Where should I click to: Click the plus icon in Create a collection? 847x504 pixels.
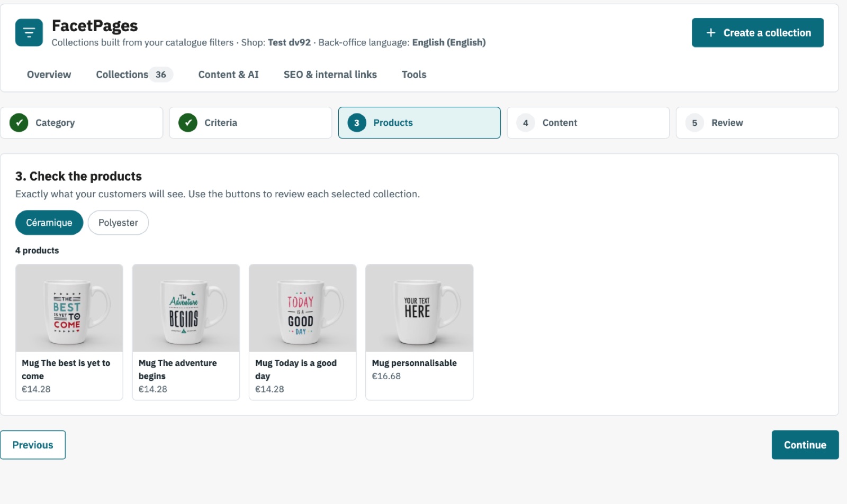tap(711, 33)
